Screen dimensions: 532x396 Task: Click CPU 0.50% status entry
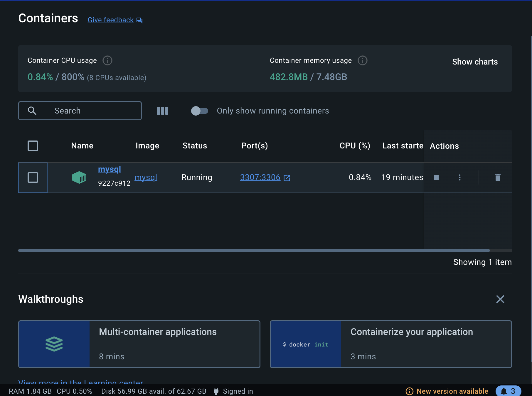(74, 391)
